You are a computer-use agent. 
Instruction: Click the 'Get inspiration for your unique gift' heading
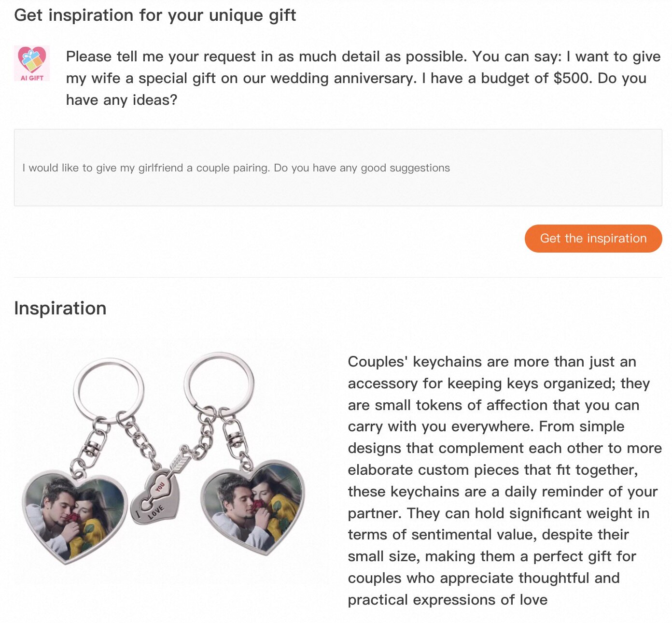tap(155, 15)
